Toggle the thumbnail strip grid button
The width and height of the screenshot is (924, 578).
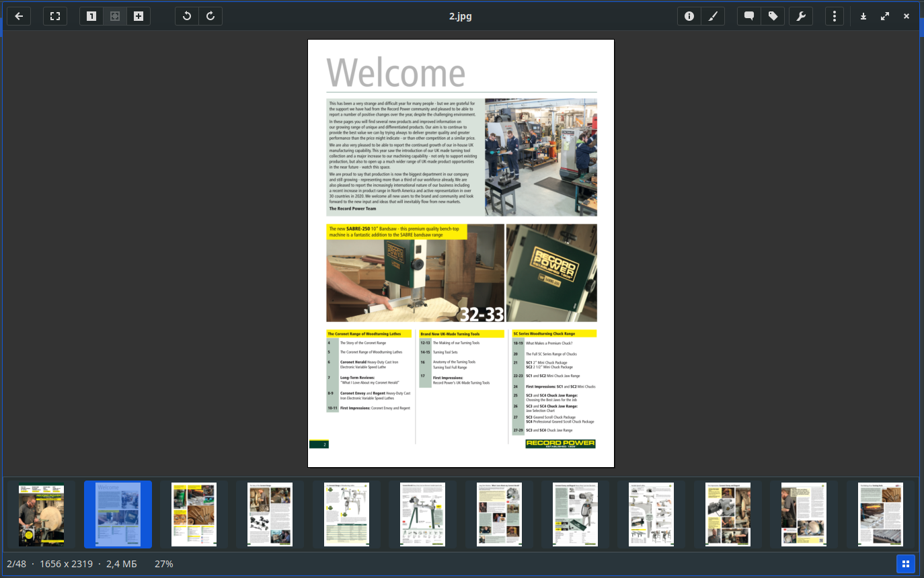(906, 564)
